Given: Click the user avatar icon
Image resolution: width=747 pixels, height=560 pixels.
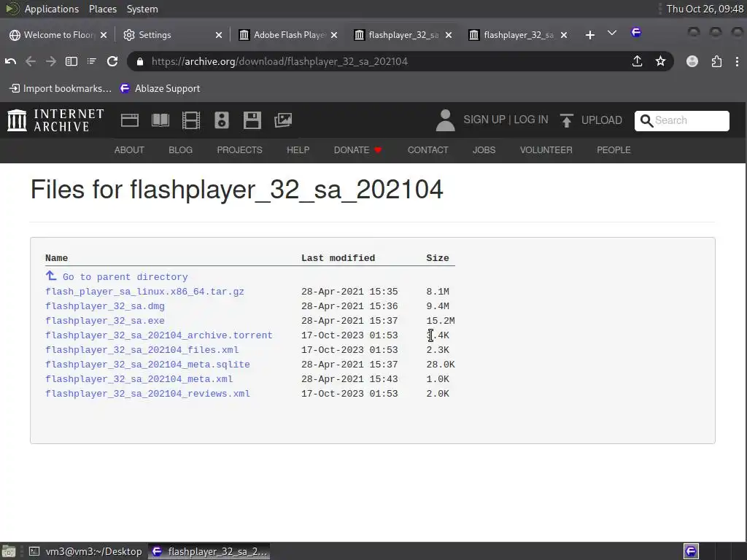Looking at the screenshot, I should [446, 120].
